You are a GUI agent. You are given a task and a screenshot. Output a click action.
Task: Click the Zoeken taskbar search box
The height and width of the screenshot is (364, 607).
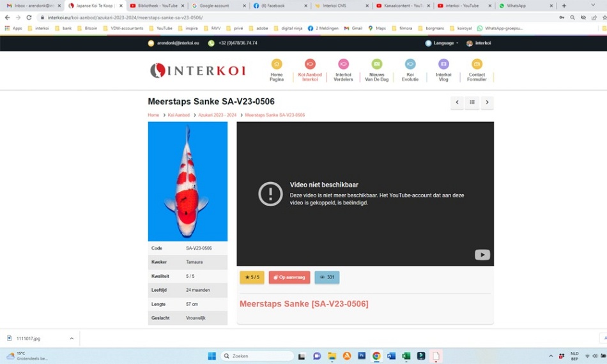[x=257, y=356]
